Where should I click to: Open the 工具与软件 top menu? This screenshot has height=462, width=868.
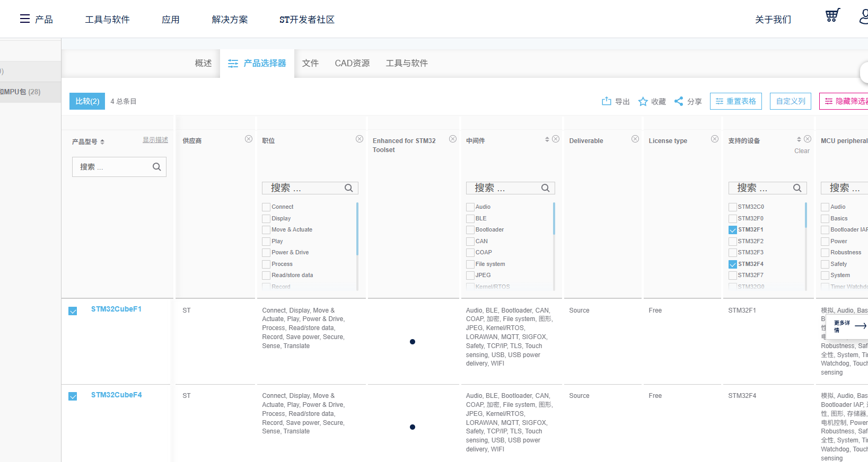coord(107,20)
